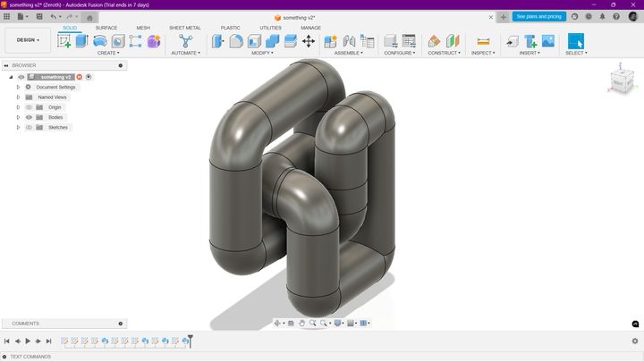The width and height of the screenshot is (644, 362).
Task: Switch to the Surface tab
Action: tap(106, 28)
